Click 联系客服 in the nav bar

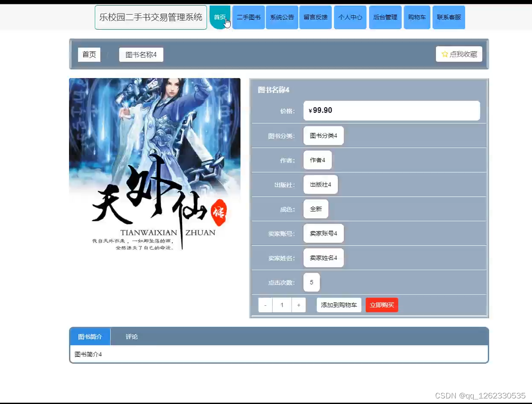click(449, 17)
